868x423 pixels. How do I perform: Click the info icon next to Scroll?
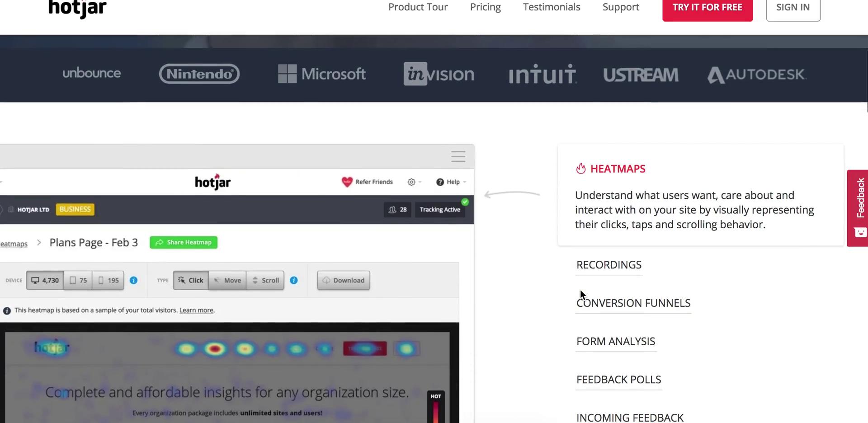294,281
